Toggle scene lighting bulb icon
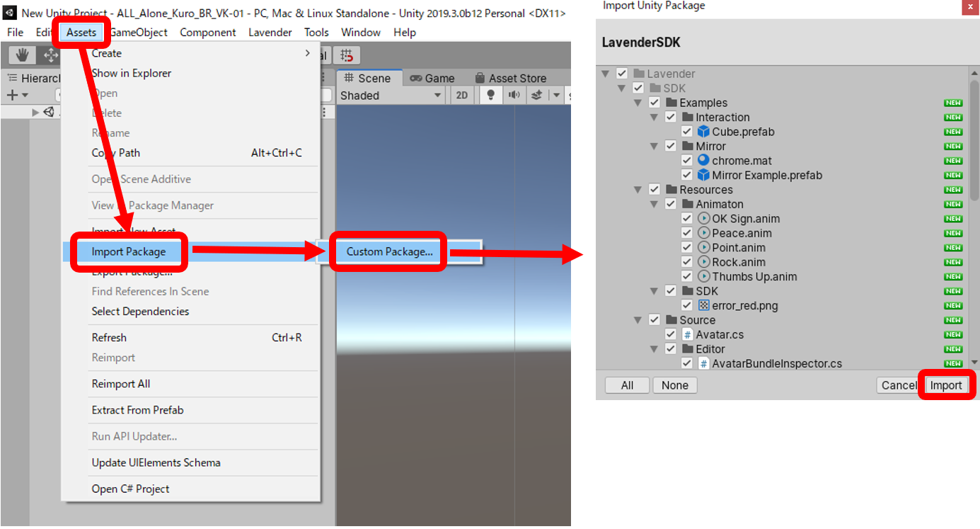Viewport: 980px width, 529px height. coord(490,96)
